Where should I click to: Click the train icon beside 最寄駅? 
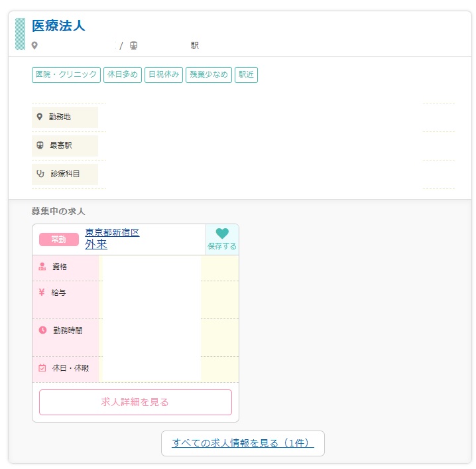tap(40, 145)
